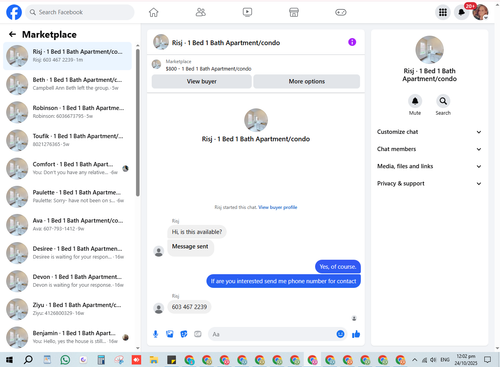Open File Explorer from taskbar
This screenshot has width=500, height=367.
point(154,360)
